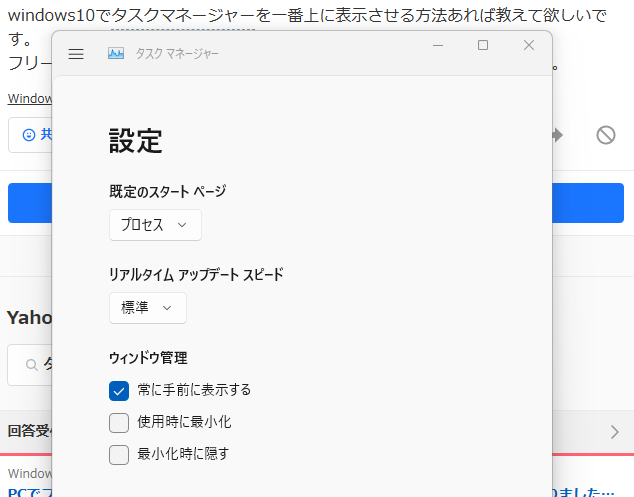Minimize the Task Manager window
This screenshot has width=634, height=497.
click(438, 45)
